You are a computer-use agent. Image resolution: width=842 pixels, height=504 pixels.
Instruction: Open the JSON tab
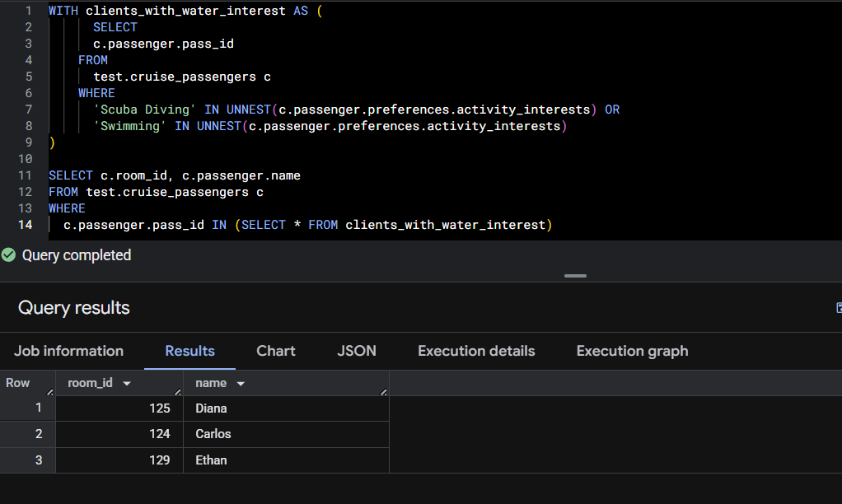tap(357, 351)
